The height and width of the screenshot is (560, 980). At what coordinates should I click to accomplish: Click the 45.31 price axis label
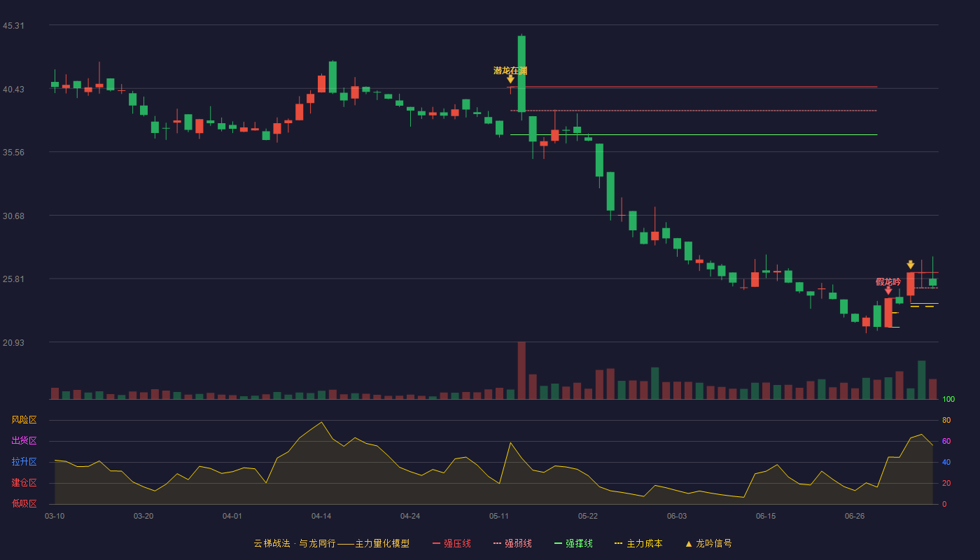13,26
